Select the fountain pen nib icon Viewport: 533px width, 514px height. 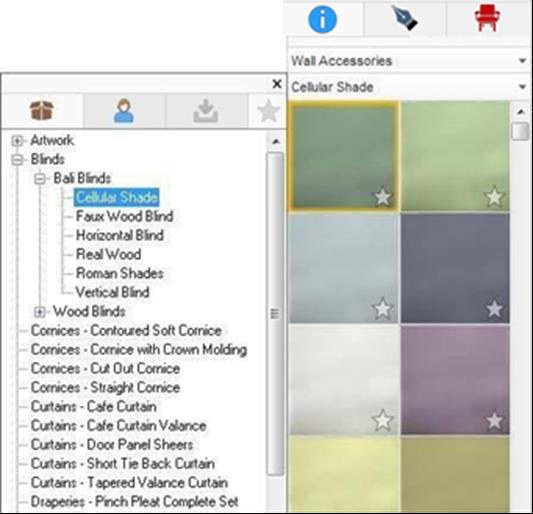[404, 18]
